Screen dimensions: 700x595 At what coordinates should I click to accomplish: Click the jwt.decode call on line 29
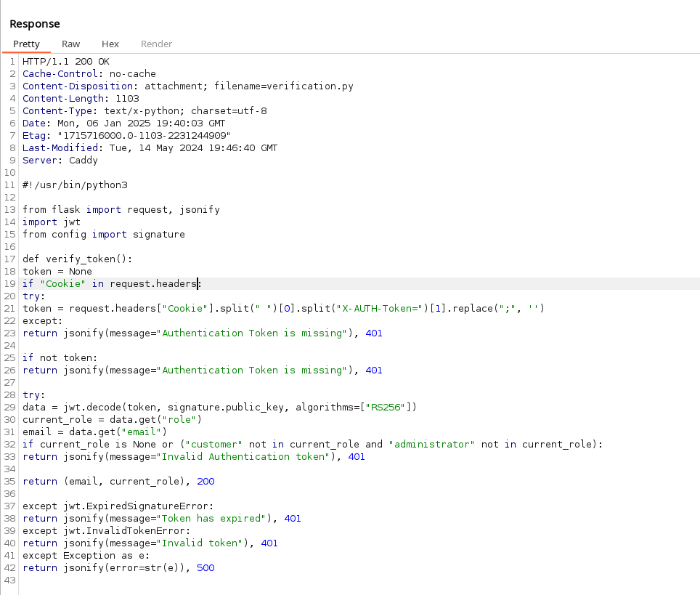240,408
